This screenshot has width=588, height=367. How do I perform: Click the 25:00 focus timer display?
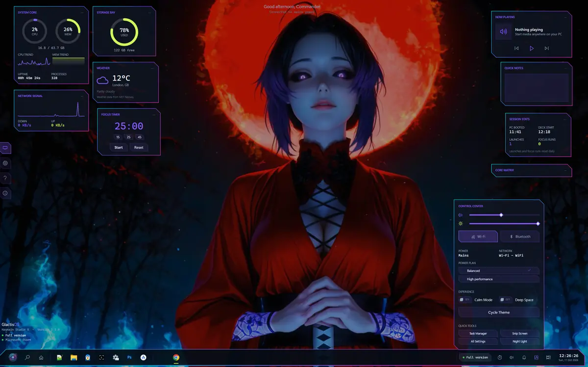[129, 126]
